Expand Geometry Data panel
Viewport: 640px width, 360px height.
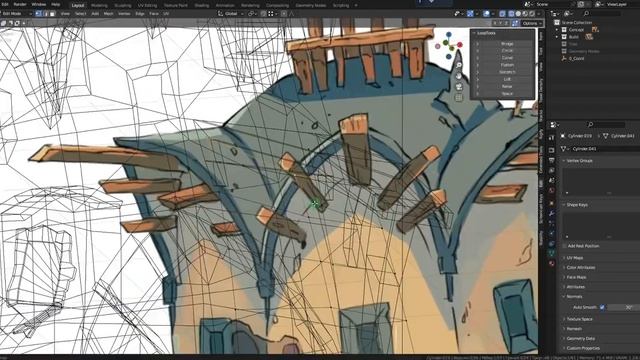click(x=580, y=338)
